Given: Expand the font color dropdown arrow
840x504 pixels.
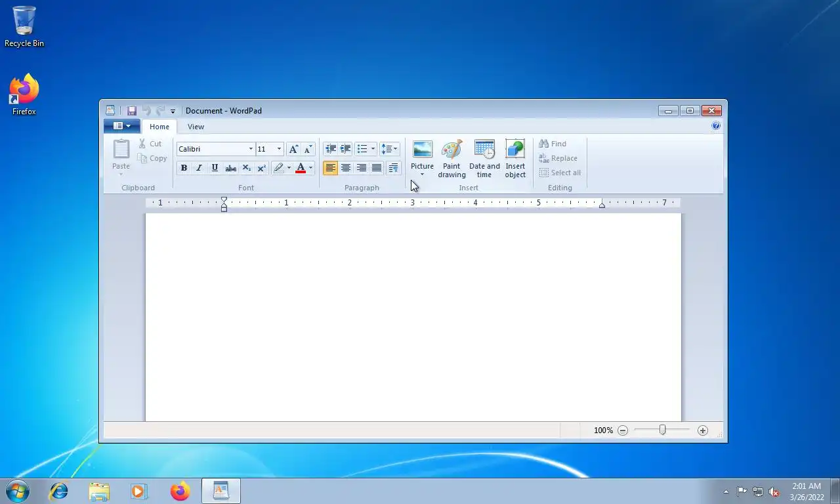Looking at the screenshot, I should [311, 168].
